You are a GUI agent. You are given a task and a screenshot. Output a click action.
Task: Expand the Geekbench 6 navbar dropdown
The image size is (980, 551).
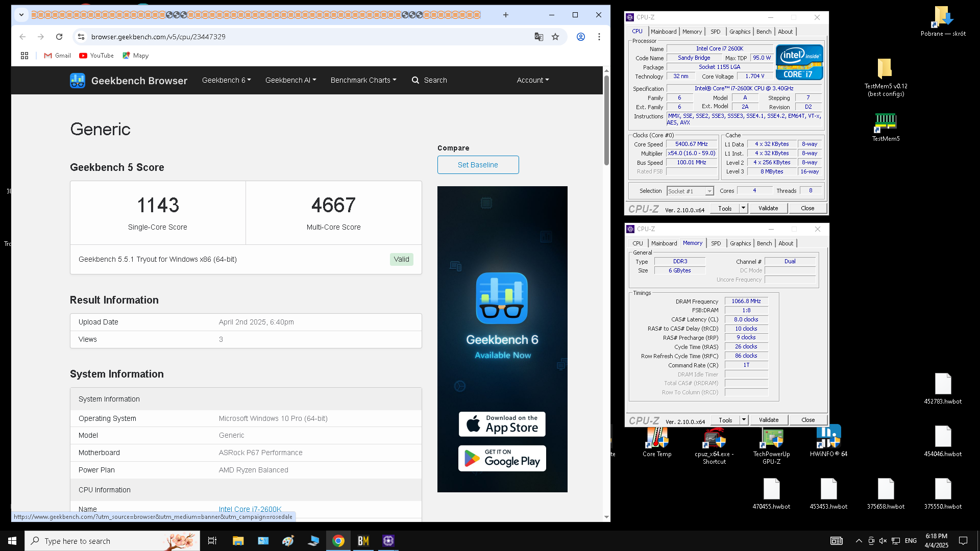coord(227,80)
